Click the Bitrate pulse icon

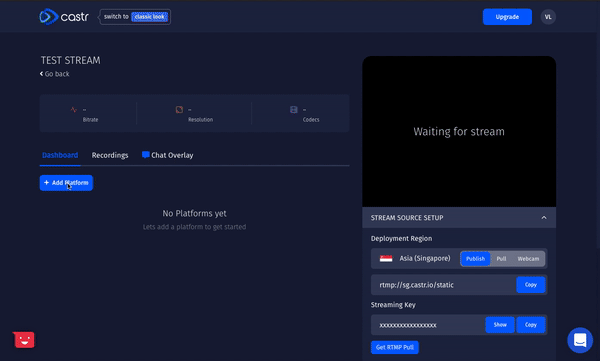[x=73, y=110]
